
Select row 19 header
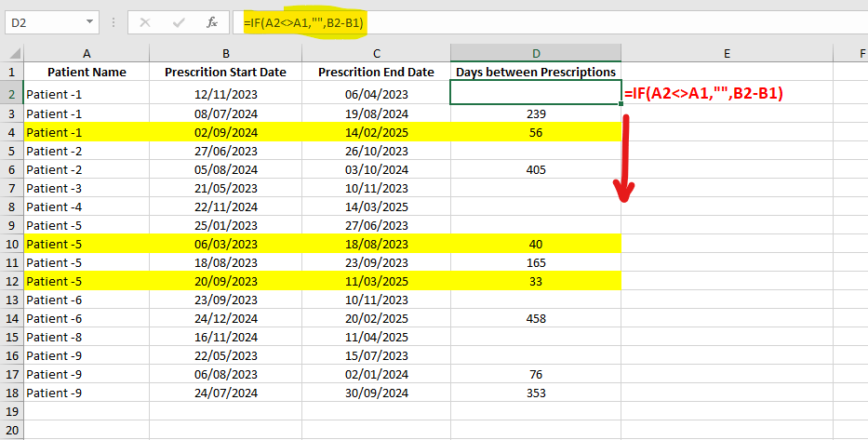point(11,411)
